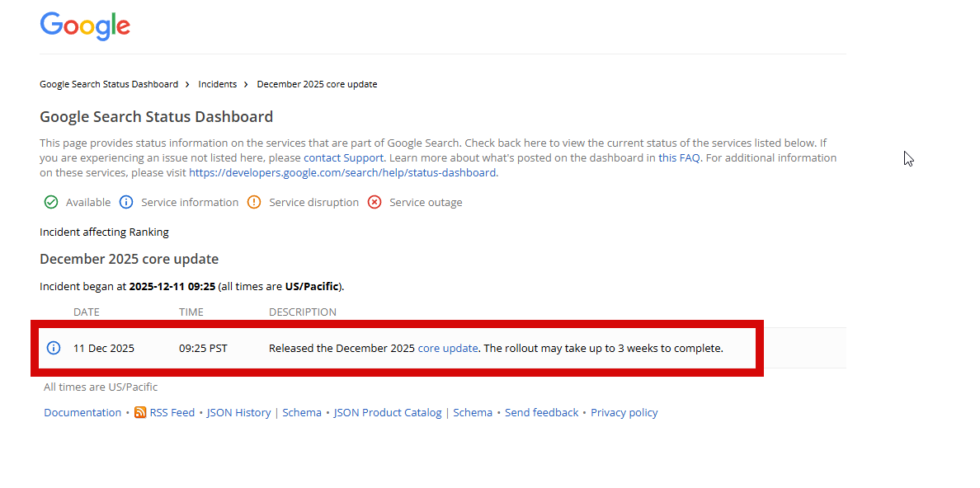
Task: Click the Service disruption legend label
Action: click(313, 203)
